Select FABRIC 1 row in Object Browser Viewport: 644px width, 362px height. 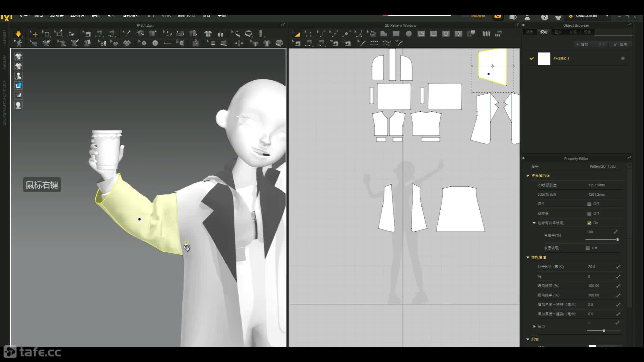(x=577, y=59)
